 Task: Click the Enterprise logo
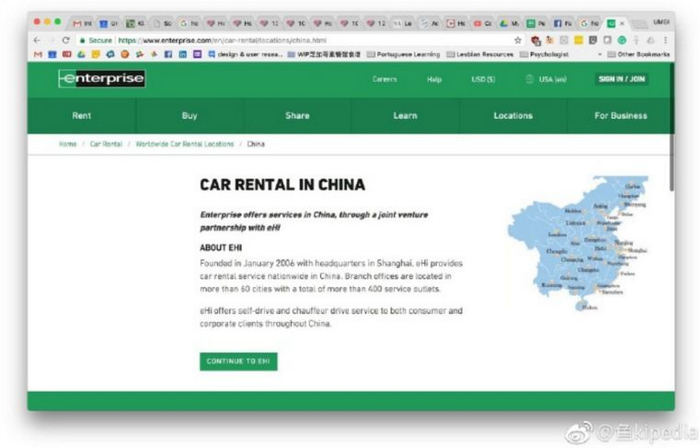[x=102, y=79]
